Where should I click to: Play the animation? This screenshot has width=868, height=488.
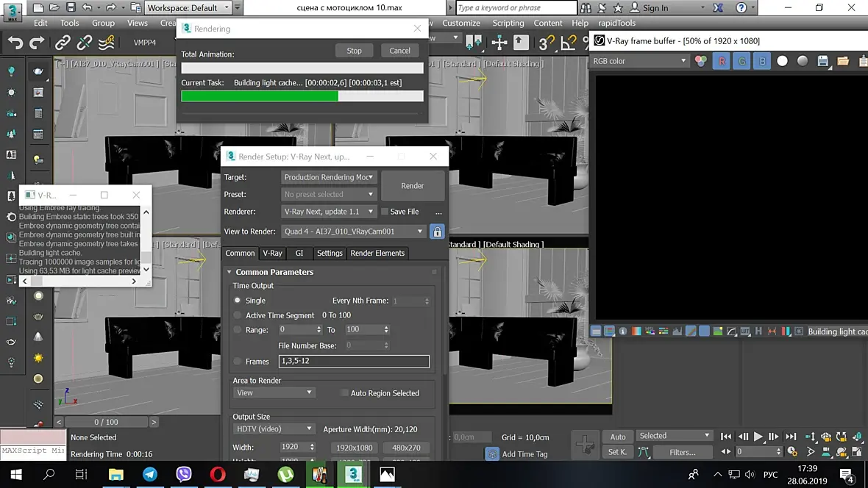click(758, 437)
